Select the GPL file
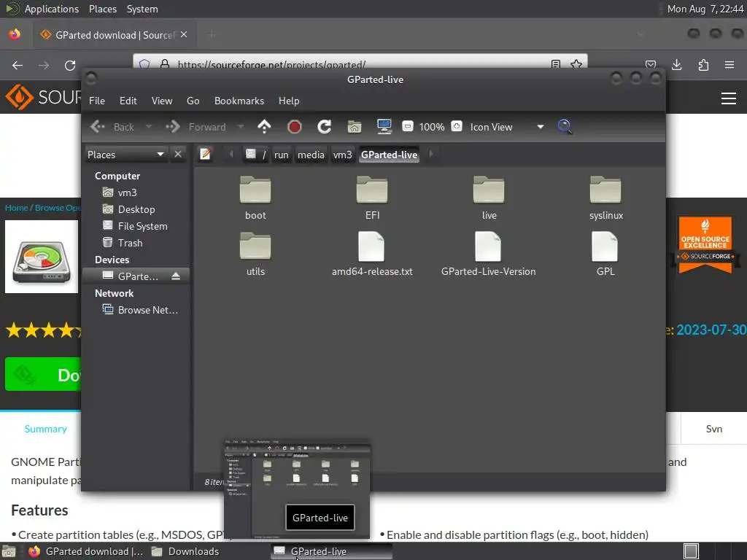 (x=605, y=254)
